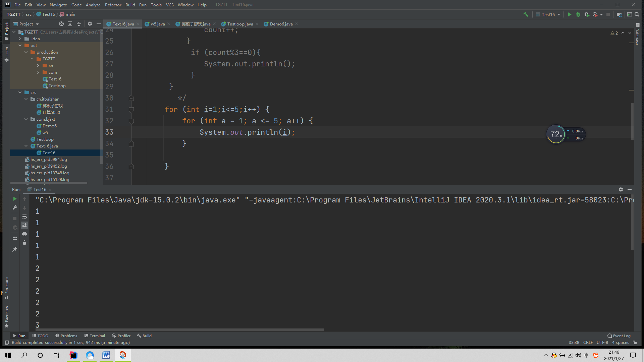The width and height of the screenshot is (644, 362).
Task: Open the Refactor menu
Action: point(113,5)
